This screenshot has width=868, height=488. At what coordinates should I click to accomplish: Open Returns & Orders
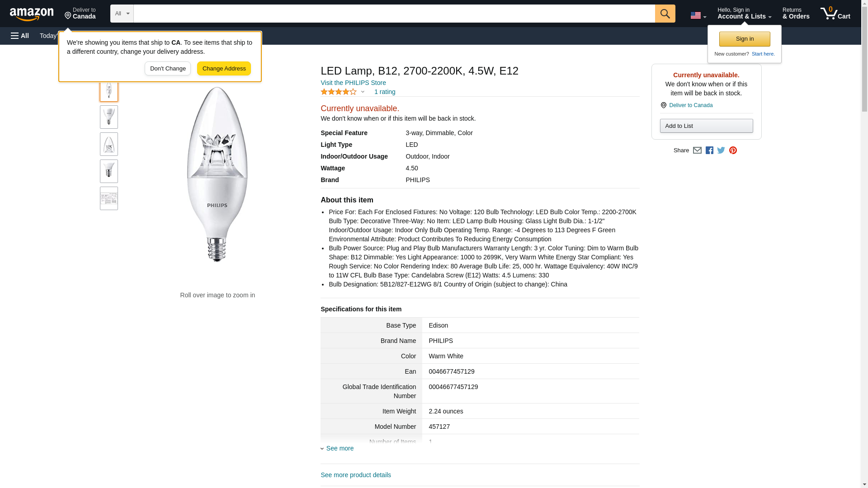tap(796, 14)
